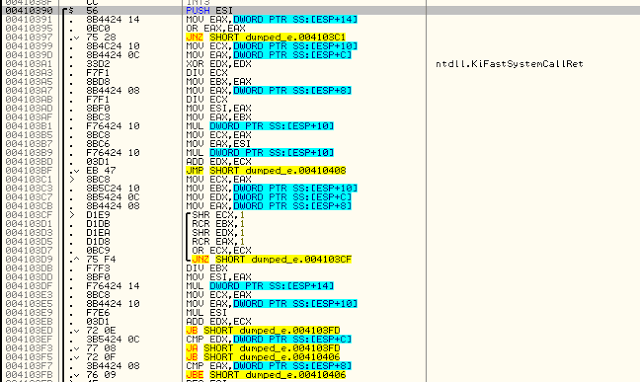Click the ntdll.KiFastSystemCallRet comment
640x382 pixels.
coord(509,64)
